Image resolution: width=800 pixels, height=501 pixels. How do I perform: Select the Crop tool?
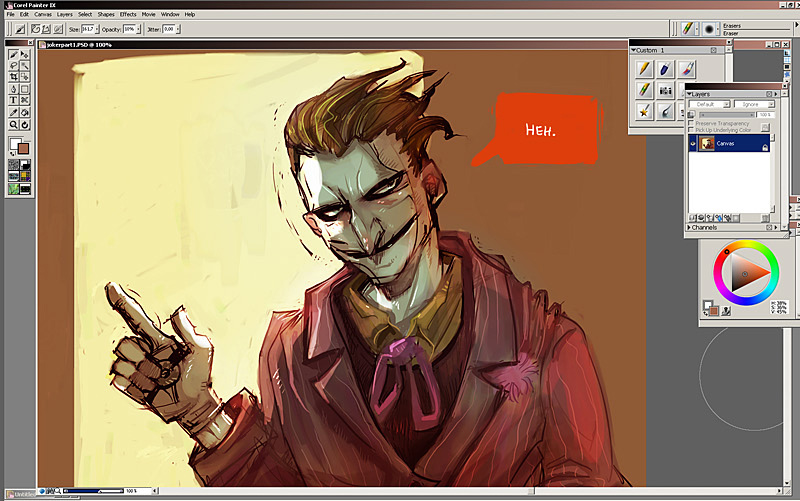coord(14,77)
